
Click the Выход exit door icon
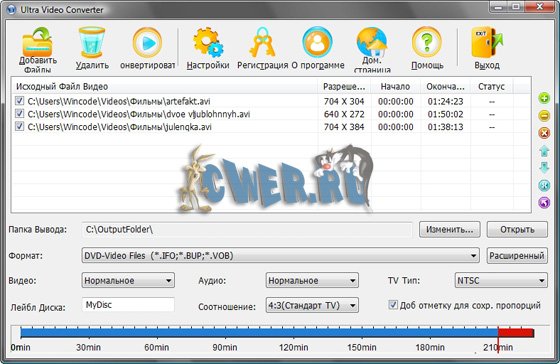[x=487, y=42]
